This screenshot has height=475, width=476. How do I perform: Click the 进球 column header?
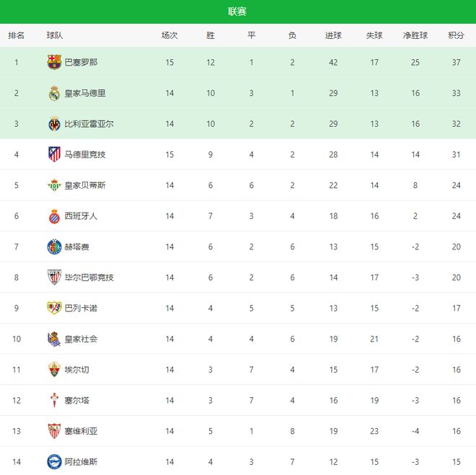point(333,35)
